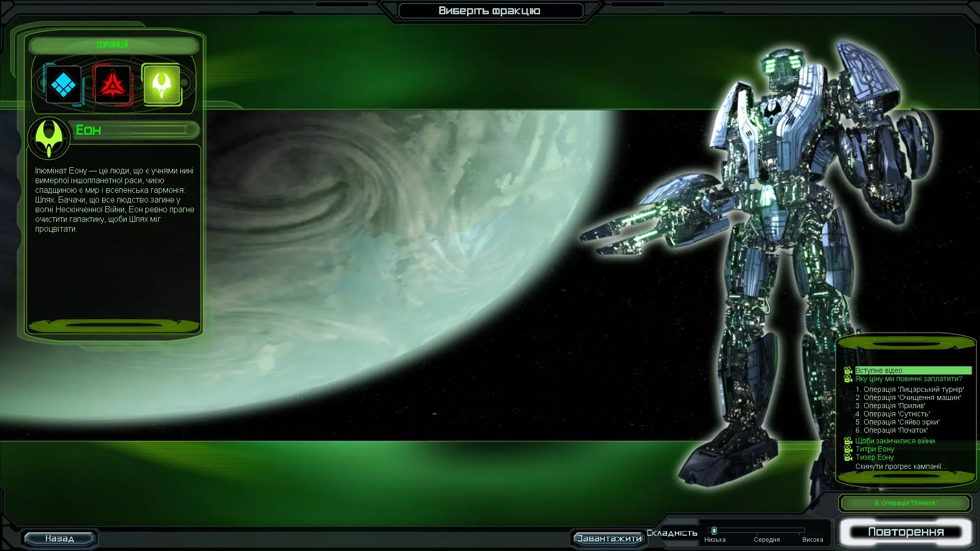Click the difficulty slider handle
This screenshot has width=980, height=551.
click(714, 531)
